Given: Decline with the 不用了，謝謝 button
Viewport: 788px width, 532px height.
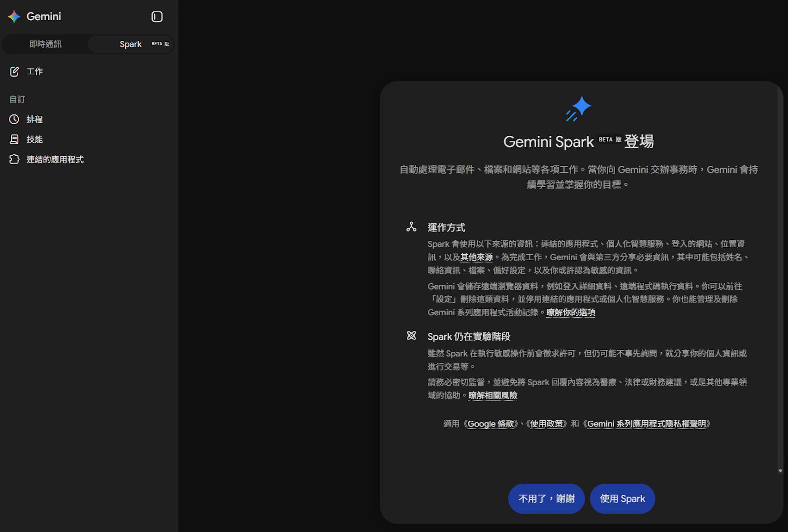Looking at the screenshot, I should click(x=546, y=499).
